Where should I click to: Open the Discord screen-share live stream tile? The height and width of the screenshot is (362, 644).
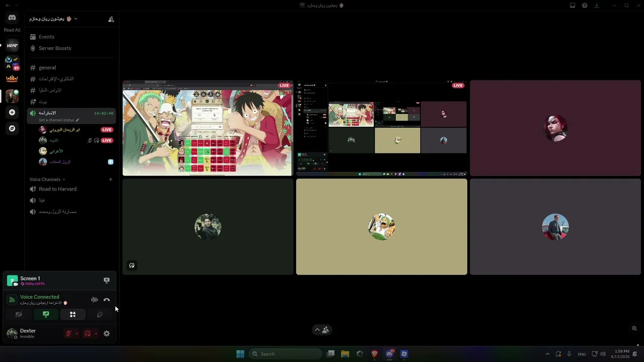click(381, 128)
